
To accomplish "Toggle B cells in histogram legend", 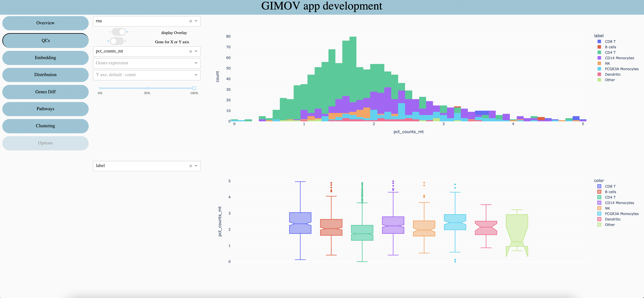I will coord(607,47).
